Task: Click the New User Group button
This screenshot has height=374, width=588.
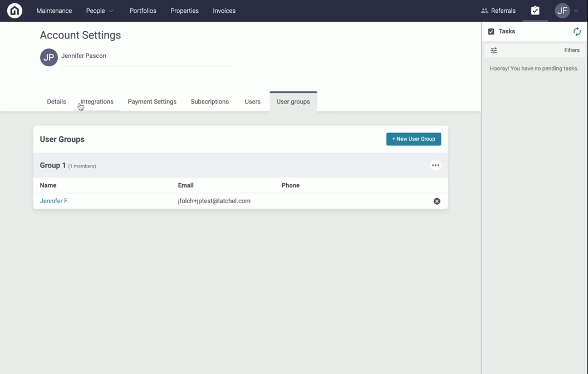Action: click(414, 139)
